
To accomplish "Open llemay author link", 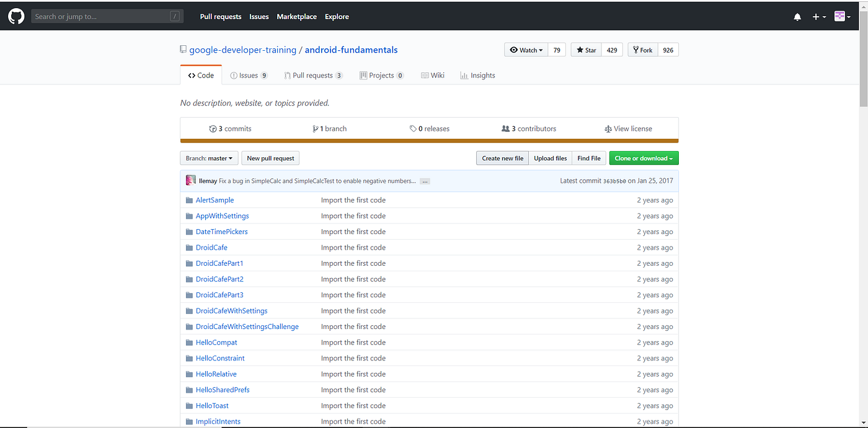I will click(208, 181).
